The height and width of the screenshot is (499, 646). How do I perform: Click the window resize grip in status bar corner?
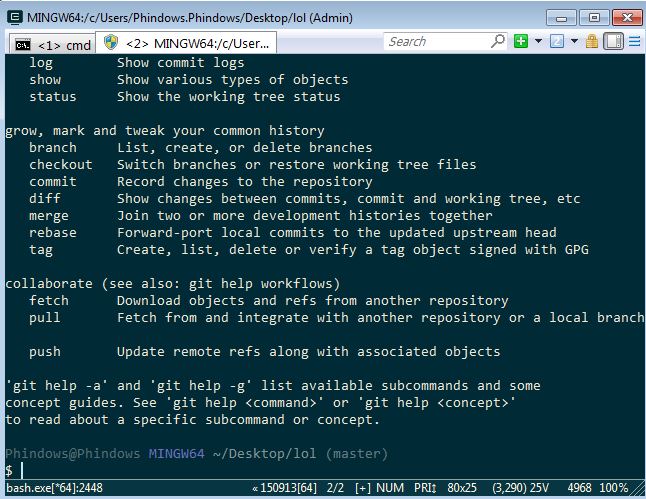click(x=638, y=489)
